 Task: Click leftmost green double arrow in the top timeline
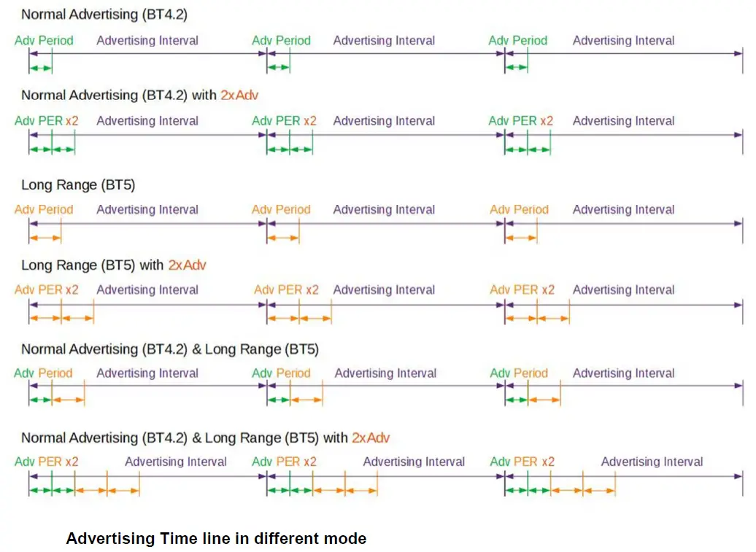(x=41, y=68)
